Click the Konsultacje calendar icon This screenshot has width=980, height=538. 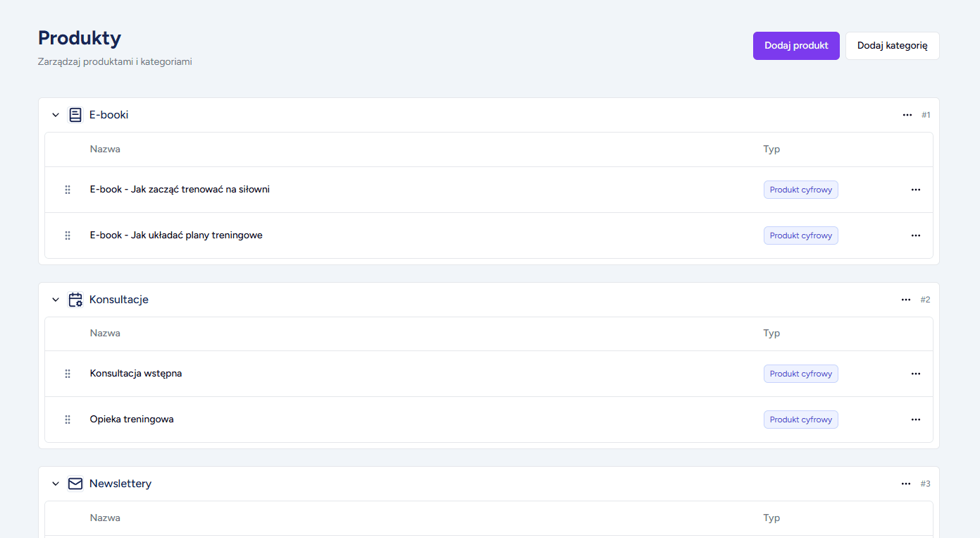tap(75, 300)
